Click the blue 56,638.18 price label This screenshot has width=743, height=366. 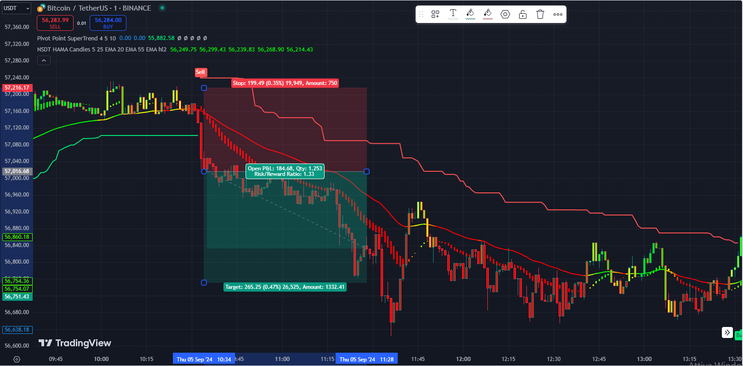coord(17,329)
